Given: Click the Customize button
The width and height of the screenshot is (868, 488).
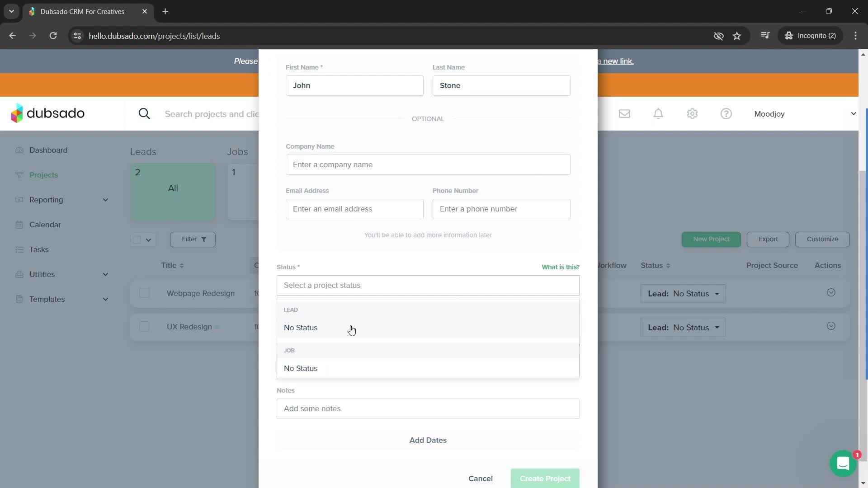Looking at the screenshot, I should pyautogui.click(x=822, y=239).
